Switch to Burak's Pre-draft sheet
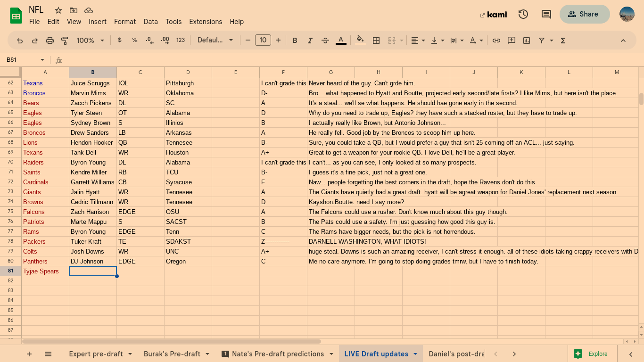This screenshot has height=362, width=644. click(x=172, y=354)
